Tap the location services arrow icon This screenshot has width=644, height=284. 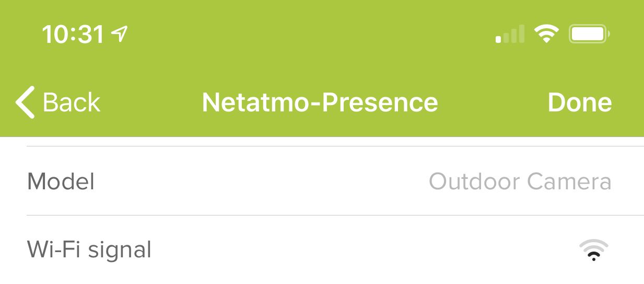click(120, 35)
